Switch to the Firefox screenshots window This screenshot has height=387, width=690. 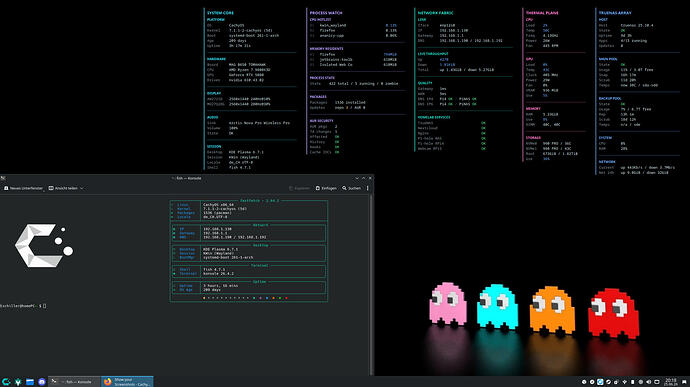pos(128,382)
